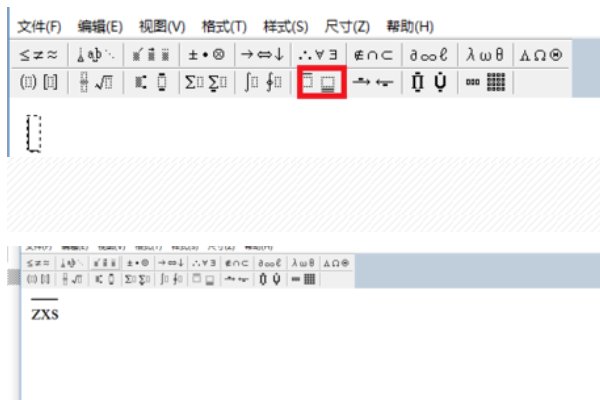The width and height of the screenshot is (600, 400).
Task: Open fence templates palette in empty-slot window
Action: (39, 82)
